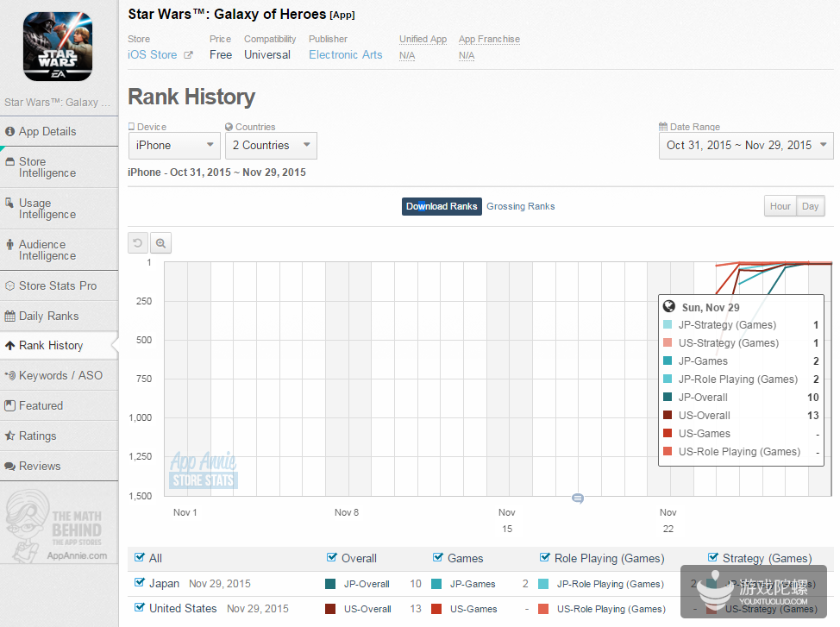Screen dimensions: 840x627
Task: Click globe icon in Nov 29 tooltip
Action: 668,306
